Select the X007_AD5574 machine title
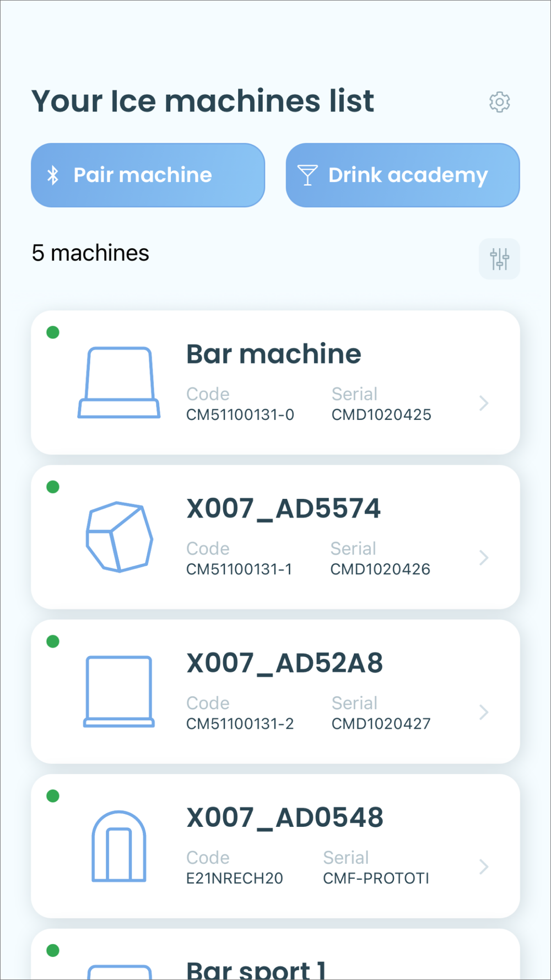 point(284,509)
